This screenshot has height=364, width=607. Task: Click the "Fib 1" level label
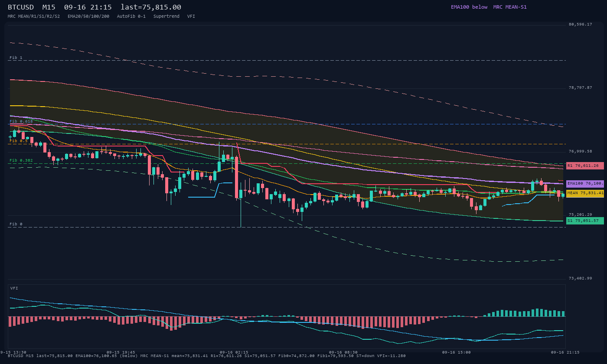16,58
